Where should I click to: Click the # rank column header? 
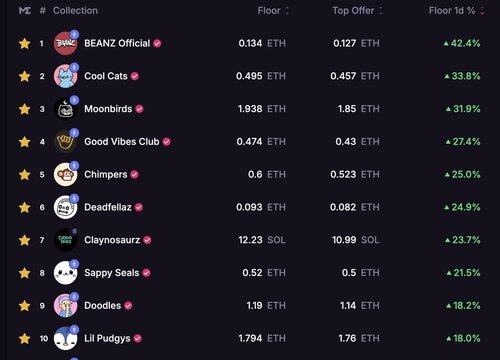(42, 11)
